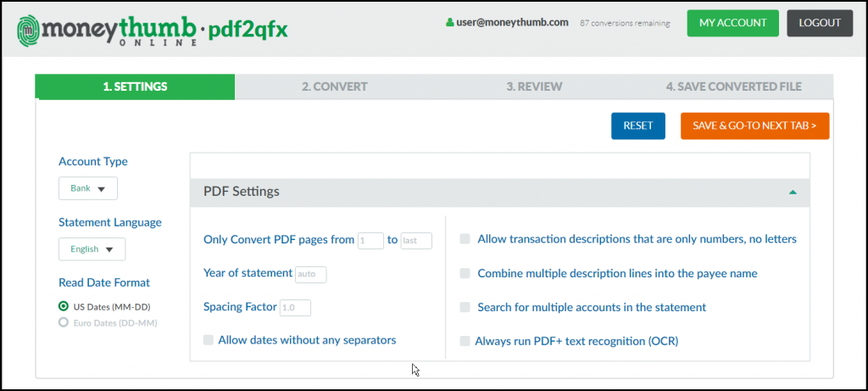Screen dimensions: 868x391
Task: Open the 4. SAVE CONVERTED FILE tab
Action: pyautogui.click(x=733, y=87)
